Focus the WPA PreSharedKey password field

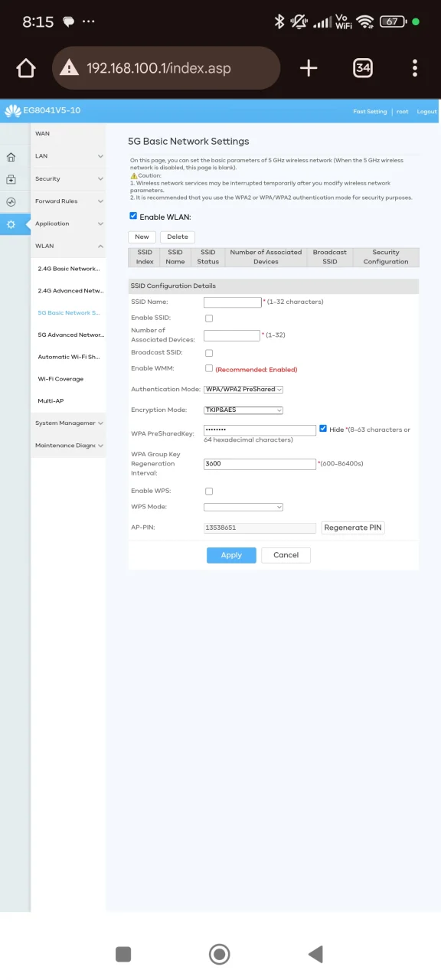tap(260, 430)
